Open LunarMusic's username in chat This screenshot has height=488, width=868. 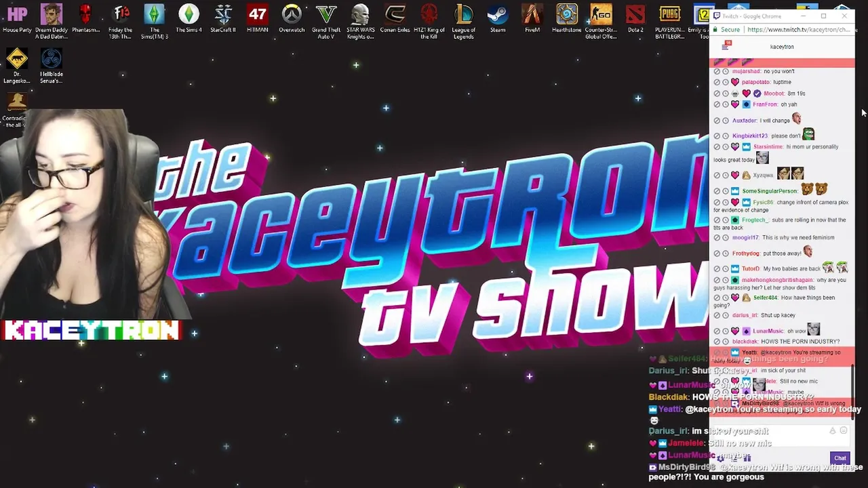tap(768, 331)
